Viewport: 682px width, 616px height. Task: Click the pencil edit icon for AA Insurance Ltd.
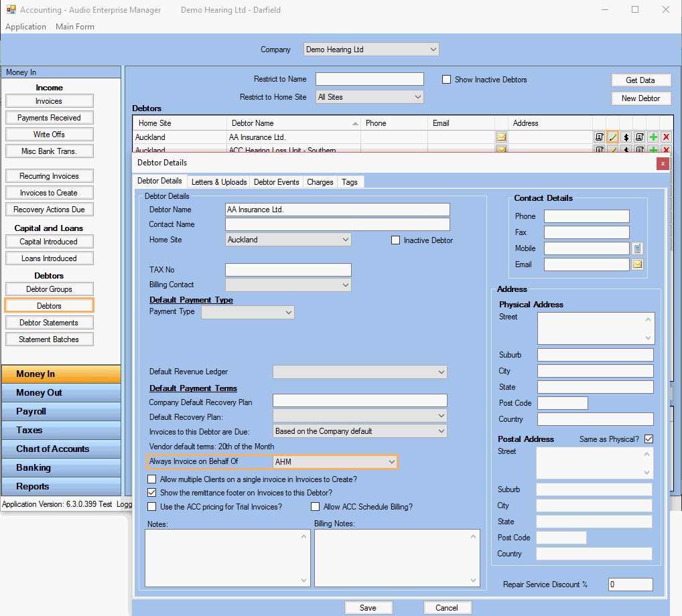[x=612, y=137]
